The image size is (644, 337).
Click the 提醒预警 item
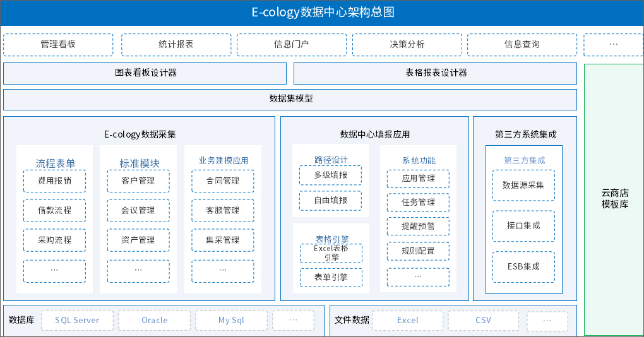418,227
